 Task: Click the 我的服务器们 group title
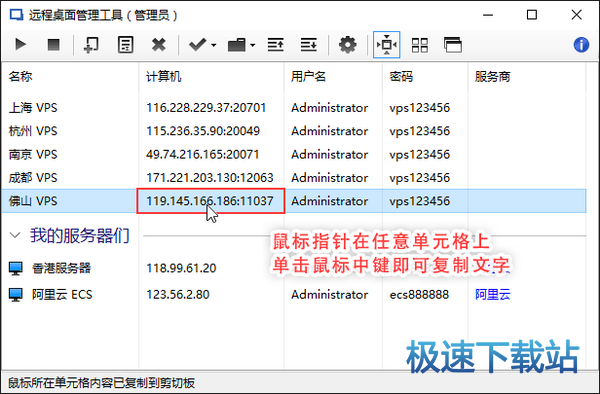80,235
